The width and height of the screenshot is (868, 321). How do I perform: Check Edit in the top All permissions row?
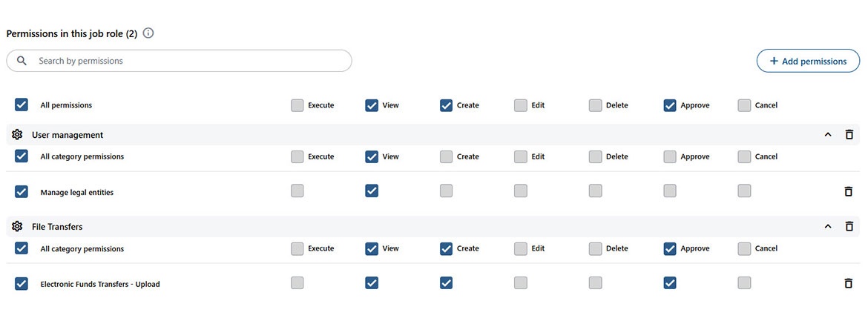click(521, 105)
